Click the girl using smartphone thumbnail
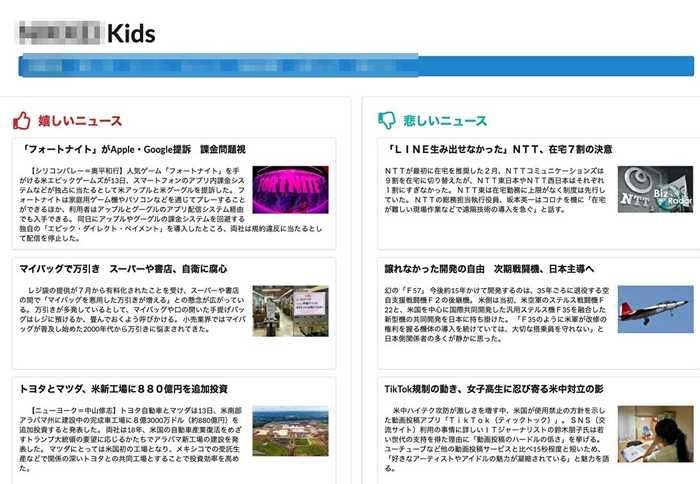This screenshot has width=700, height=484. tap(654, 434)
